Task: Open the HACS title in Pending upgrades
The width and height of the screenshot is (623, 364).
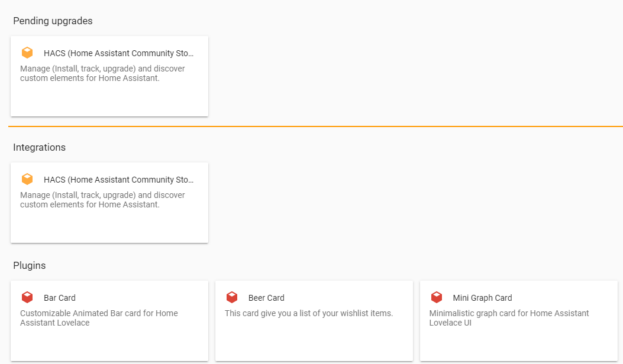Action: click(118, 53)
